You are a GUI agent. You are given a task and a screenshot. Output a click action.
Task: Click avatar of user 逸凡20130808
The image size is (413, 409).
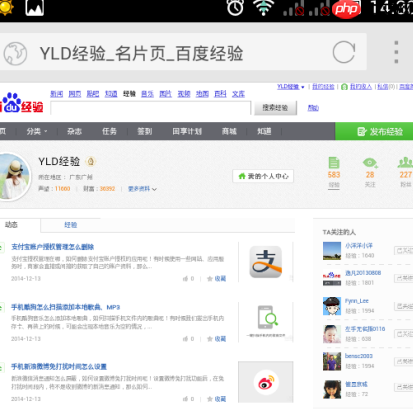332,278
